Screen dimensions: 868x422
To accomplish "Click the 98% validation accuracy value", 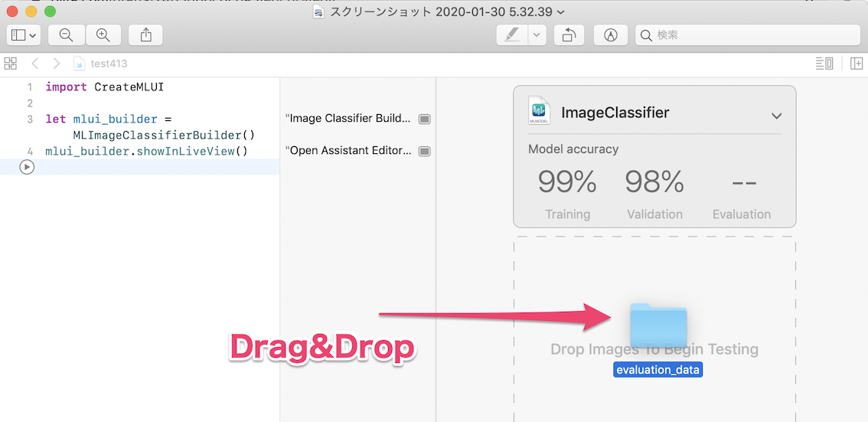I will [655, 182].
